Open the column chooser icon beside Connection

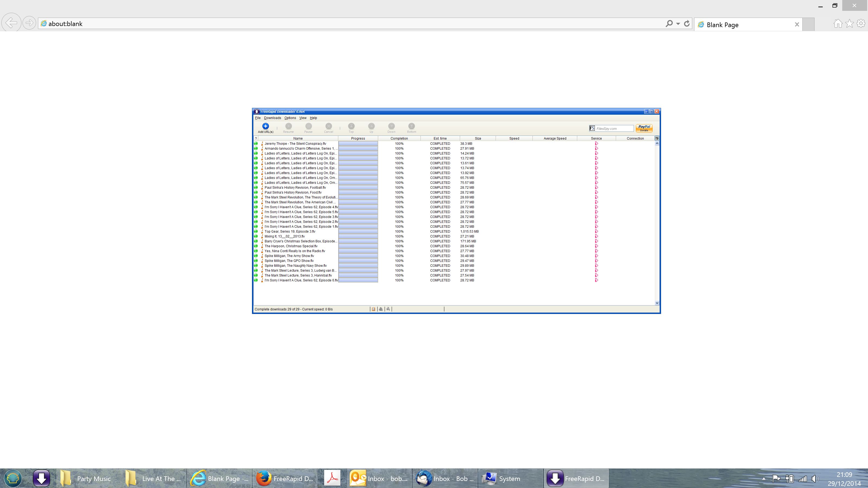coord(657,139)
